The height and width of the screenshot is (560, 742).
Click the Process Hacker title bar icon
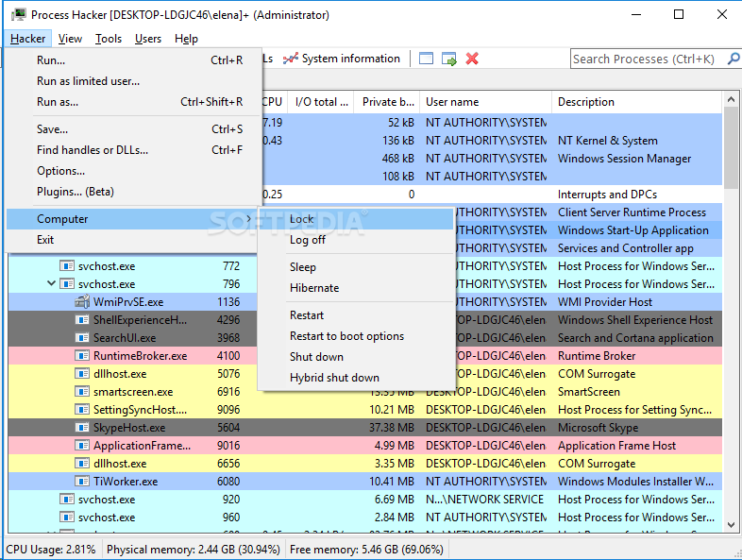(x=19, y=15)
